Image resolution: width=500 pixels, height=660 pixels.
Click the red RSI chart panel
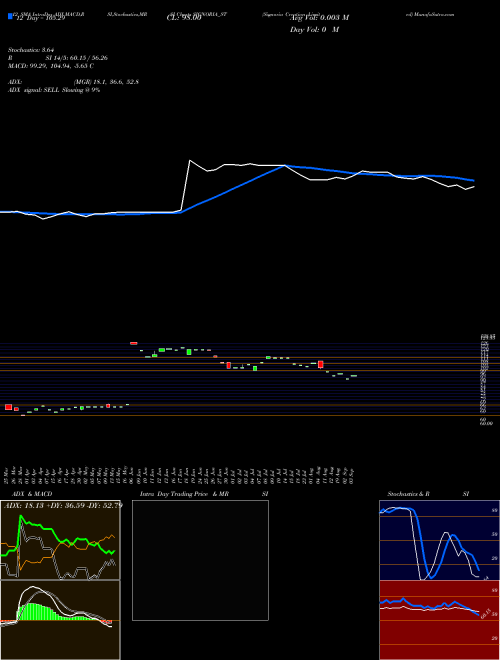pos(439,620)
